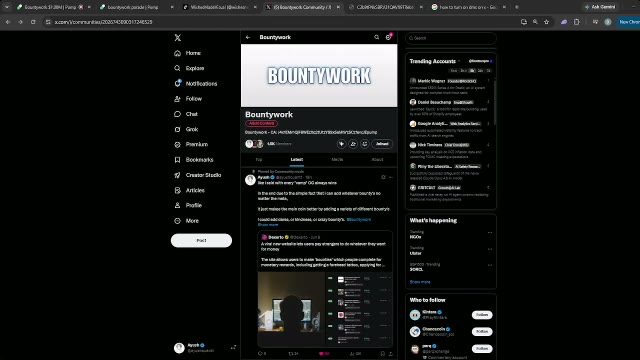Image resolution: width=640 pixels, height=360 pixels.
Task: Reply to the pinned post
Action: [262, 353]
